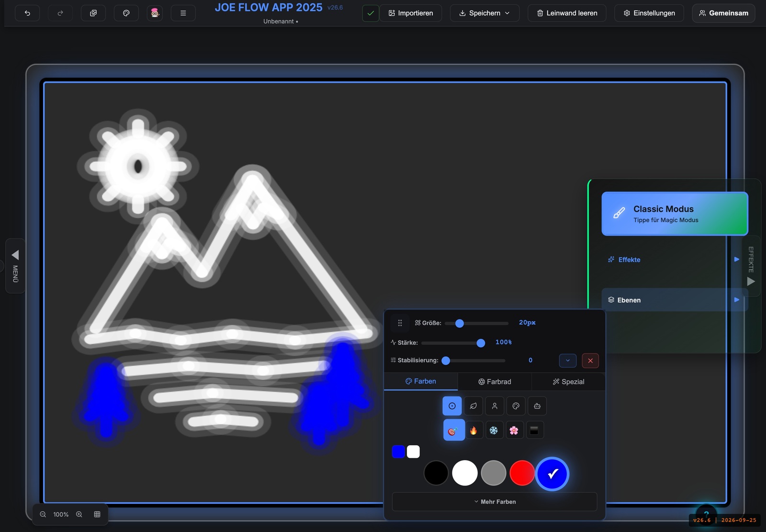Open Einstellungen settings
This screenshot has height=532, width=766.
649,13
